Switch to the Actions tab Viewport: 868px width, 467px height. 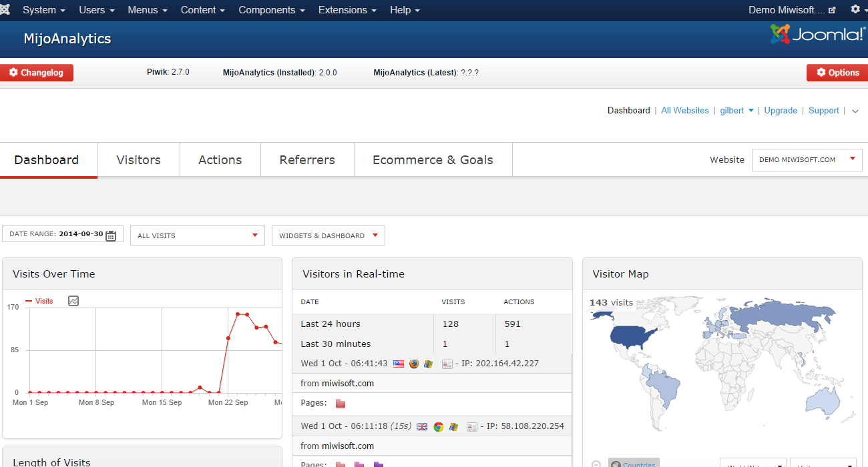pyautogui.click(x=220, y=160)
